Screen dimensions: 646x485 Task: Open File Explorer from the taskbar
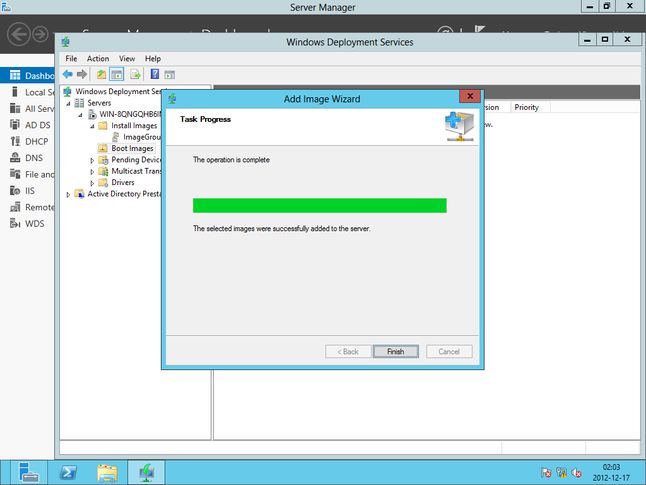107,472
